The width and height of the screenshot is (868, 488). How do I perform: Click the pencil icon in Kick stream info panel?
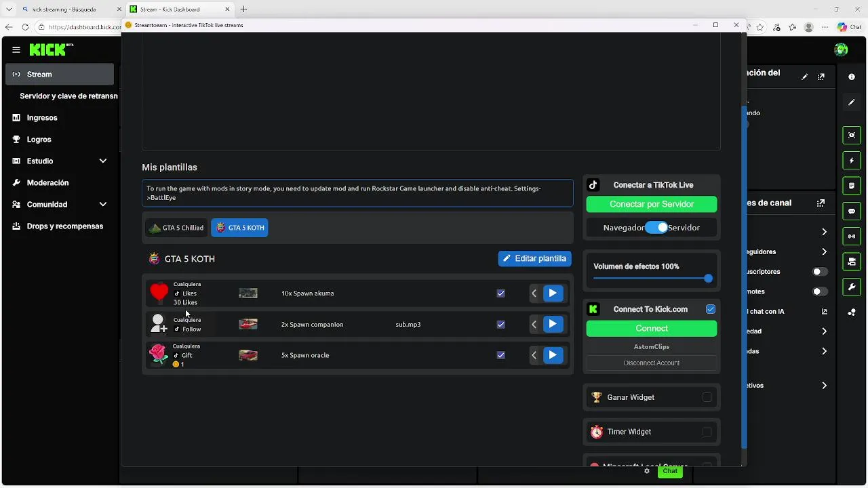(805, 77)
